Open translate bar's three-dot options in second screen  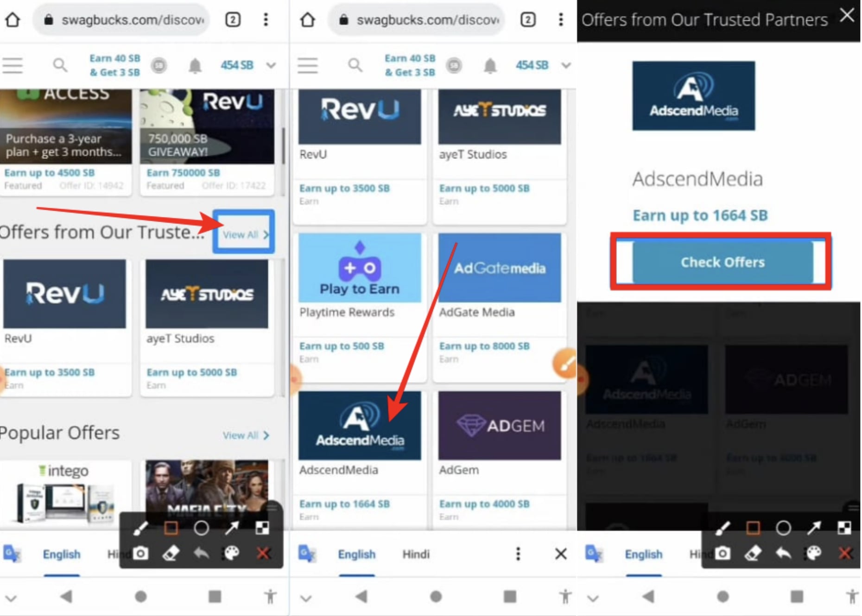click(518, 553)
